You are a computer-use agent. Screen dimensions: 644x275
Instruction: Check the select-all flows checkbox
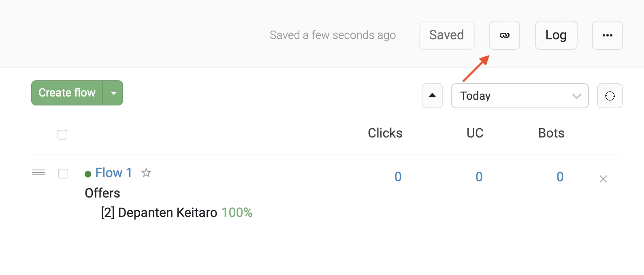point(62,135)
